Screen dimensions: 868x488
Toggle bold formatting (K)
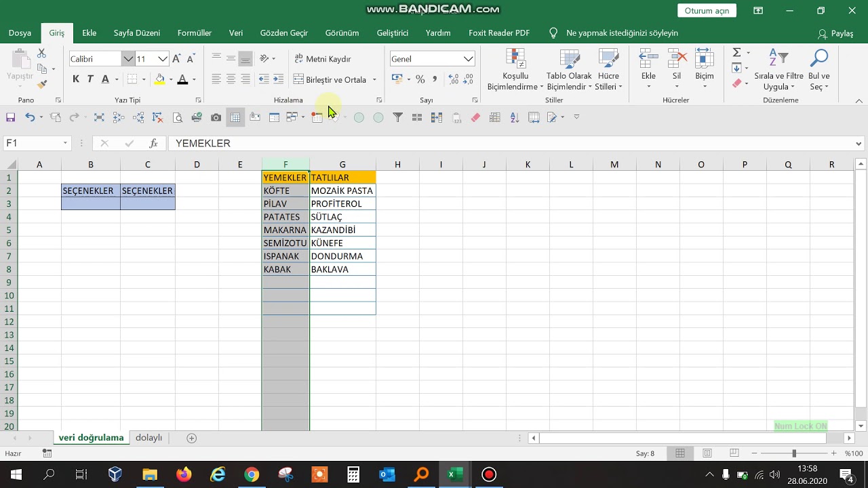click(76, 79)
